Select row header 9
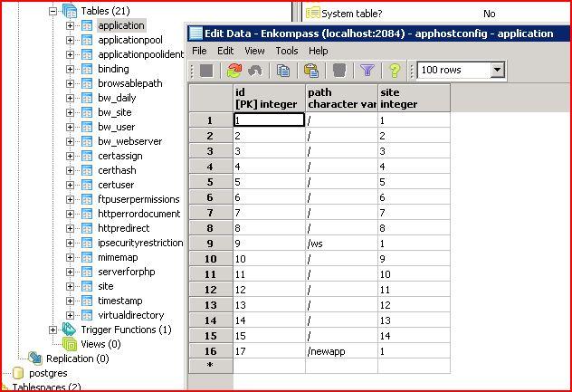Screen dimensions: 572x392 [211, 244]
